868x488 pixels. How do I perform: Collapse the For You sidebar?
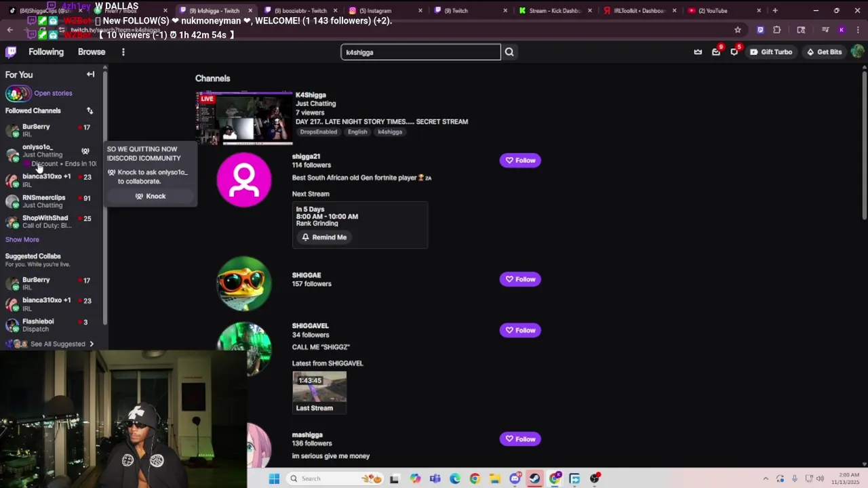tap(90, 75)
